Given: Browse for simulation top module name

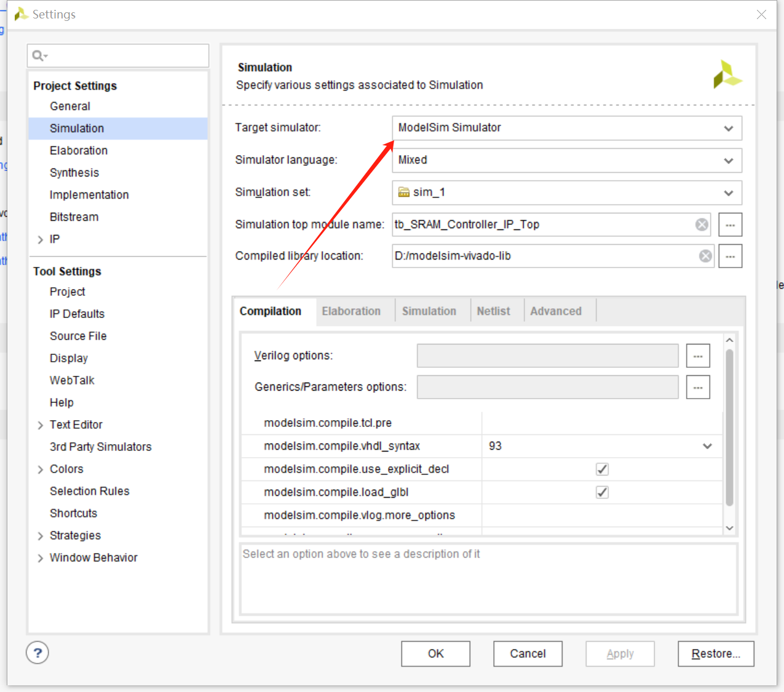Looking at the screenshot, I should 731,225.
